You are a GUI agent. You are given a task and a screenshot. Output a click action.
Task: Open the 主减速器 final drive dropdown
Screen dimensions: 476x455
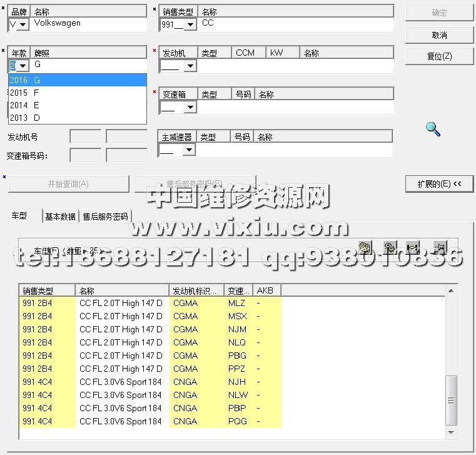(189, 150)
